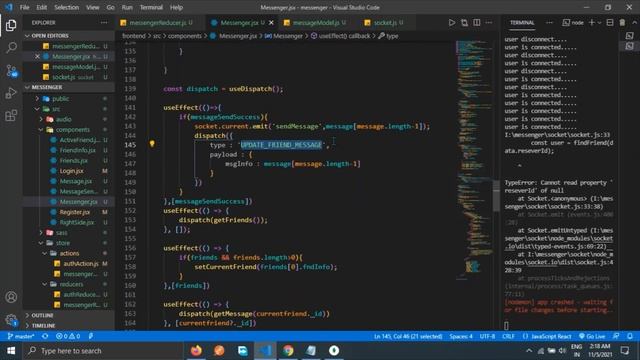Open the Explorer view in activity bar
Screen dimensions: 640x360
pyautogui.click(x=11, y=25)
